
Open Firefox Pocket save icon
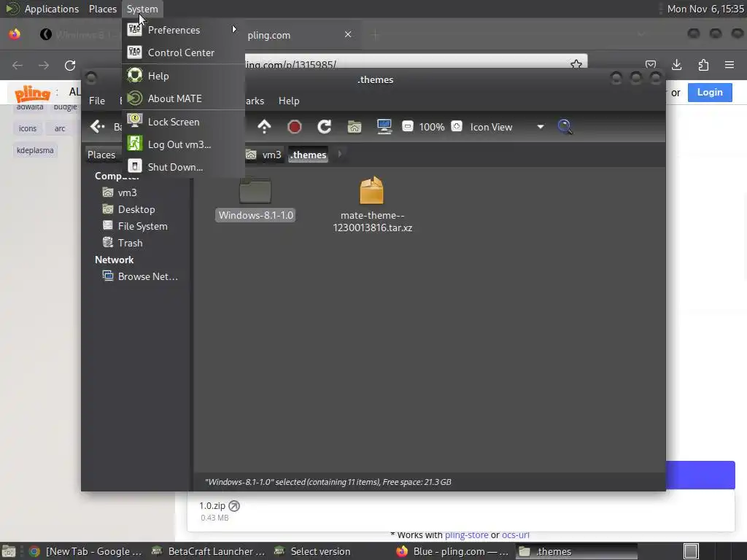(x=650, y=65)
